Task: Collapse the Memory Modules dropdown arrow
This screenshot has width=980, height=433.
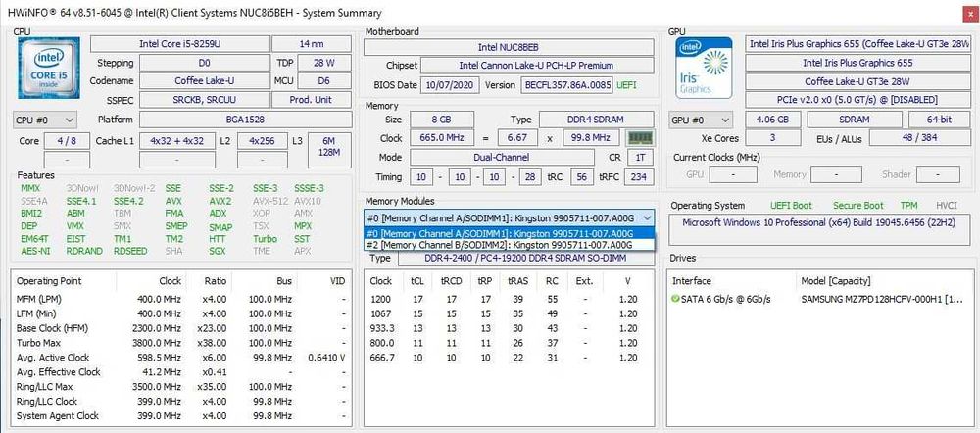Action: 647,217
